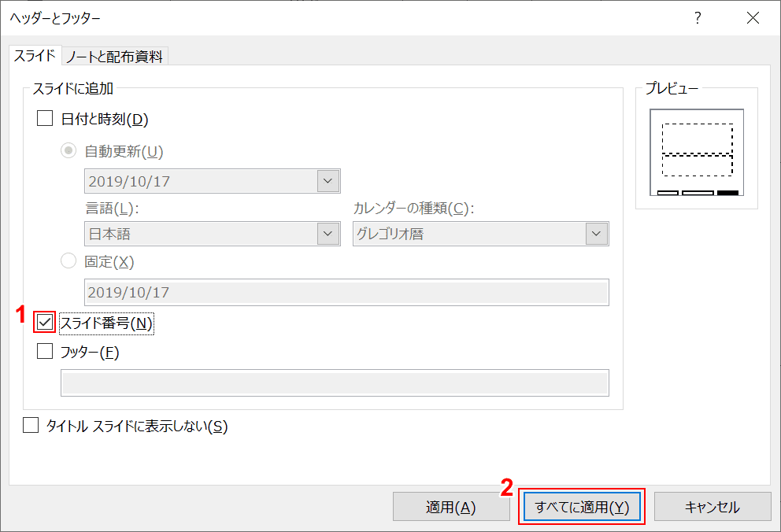The width and height of the screenshot is (781, 532).
Task: Uncheck the スライド番号 checkbox
Action: 45,323
